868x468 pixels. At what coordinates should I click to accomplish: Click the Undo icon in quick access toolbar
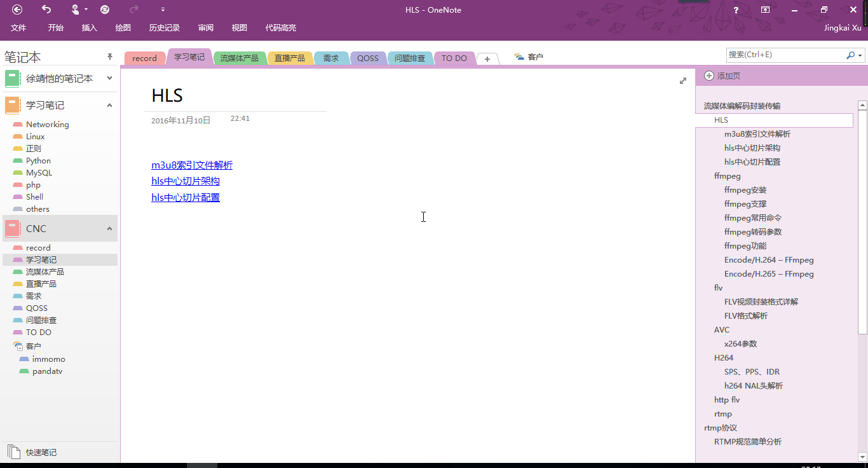[46, 10]
